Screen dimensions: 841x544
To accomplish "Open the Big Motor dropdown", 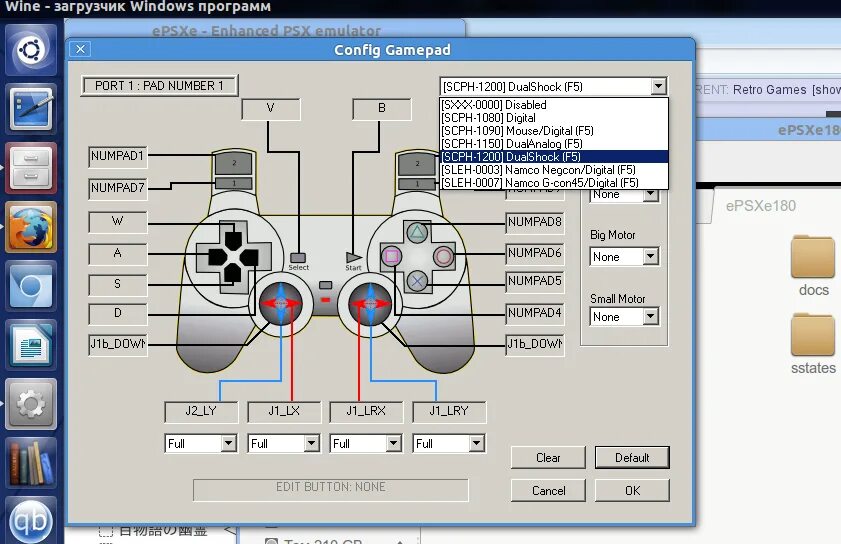I will pyautogui.click(x=651, y=256).
